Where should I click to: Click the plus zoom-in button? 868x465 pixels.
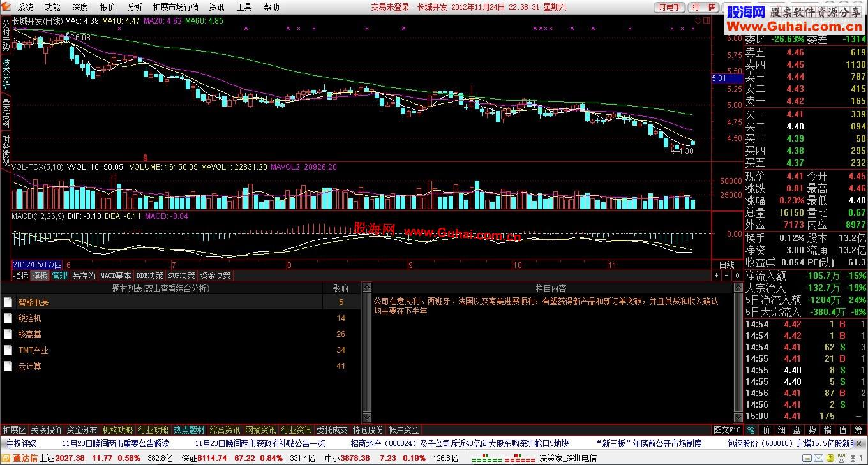click(717, 276)
